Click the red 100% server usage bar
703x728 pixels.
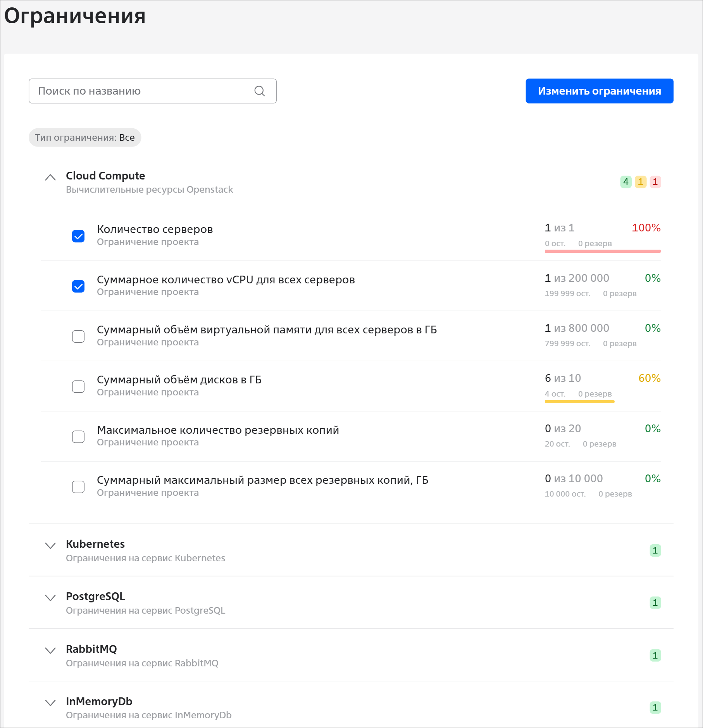click(x=602, y=251)
